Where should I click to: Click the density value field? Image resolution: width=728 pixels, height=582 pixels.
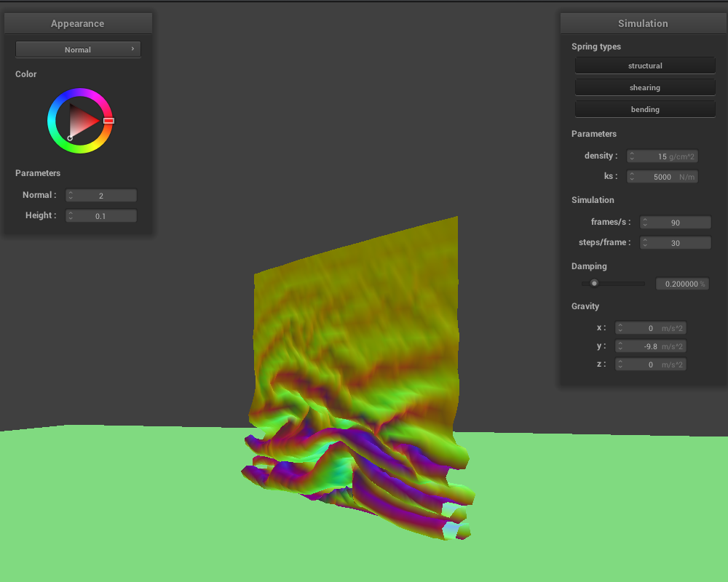662,156
